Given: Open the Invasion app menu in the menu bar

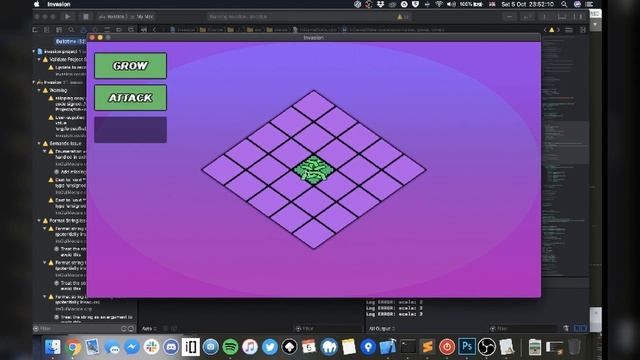Looking at the screenshot, I should click(x=59, y=4).
